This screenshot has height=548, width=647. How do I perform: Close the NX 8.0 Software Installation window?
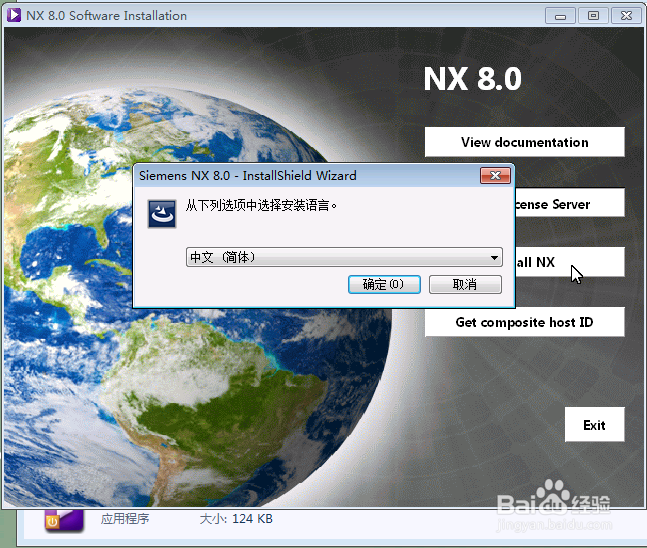click(x=626, y=16)
